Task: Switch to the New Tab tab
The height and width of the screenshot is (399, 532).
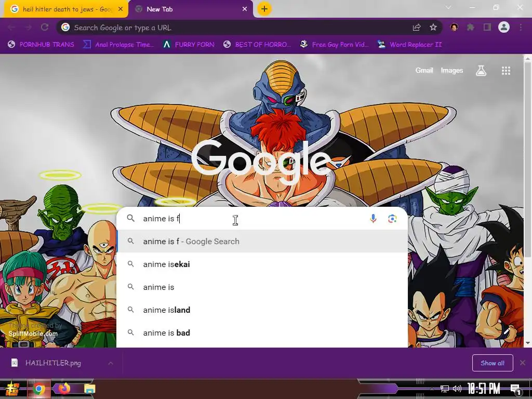Action: 191,9
